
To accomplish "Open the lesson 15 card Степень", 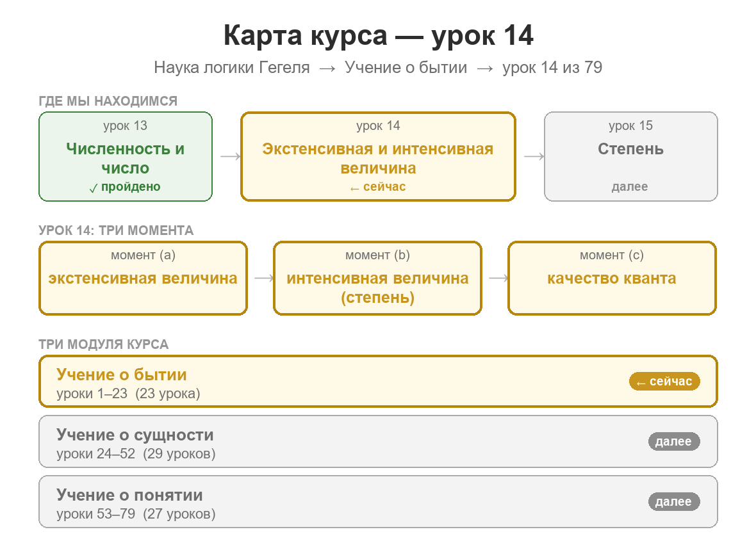I will [630, 157].
